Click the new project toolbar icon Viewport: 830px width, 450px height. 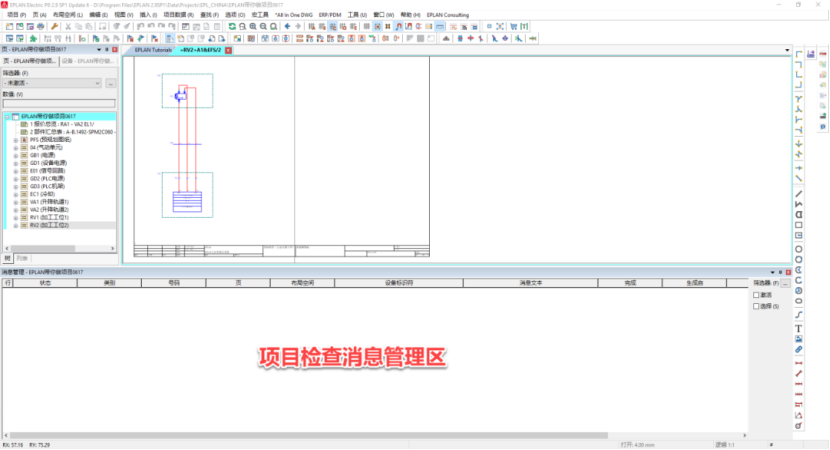coord(10,26)
